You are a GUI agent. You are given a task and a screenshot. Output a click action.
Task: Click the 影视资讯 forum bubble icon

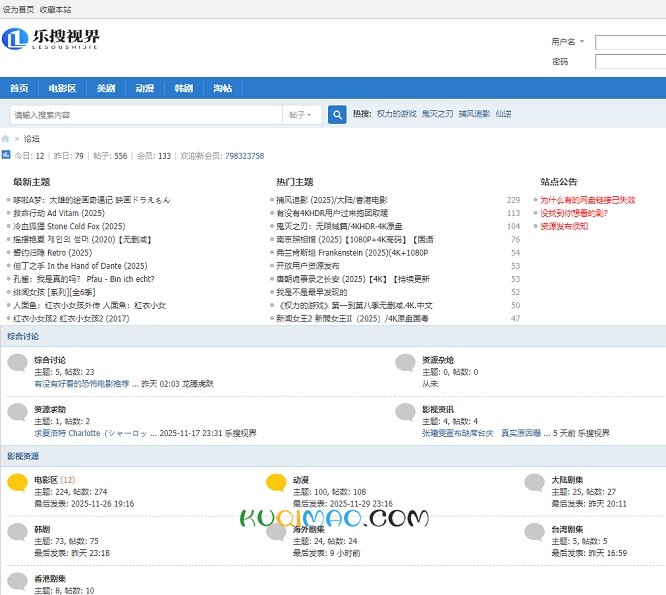coord(405,413)
